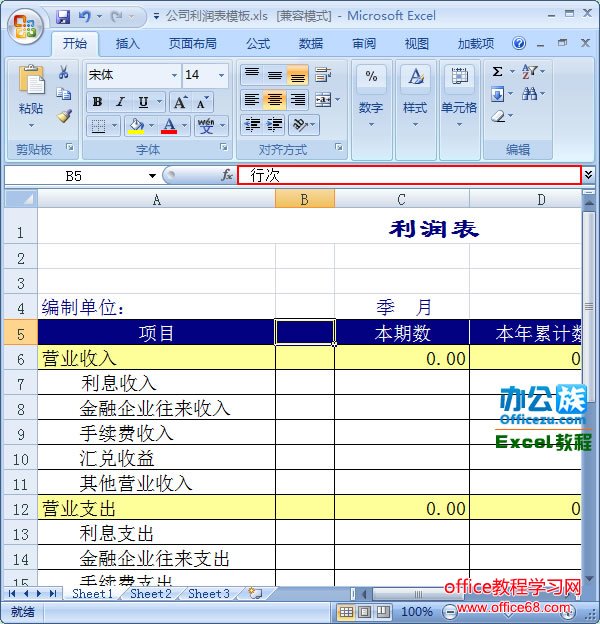Viewport: 600px width, 624px height.
Task: Toggle wrap text icon
Action: click(322, 74)
